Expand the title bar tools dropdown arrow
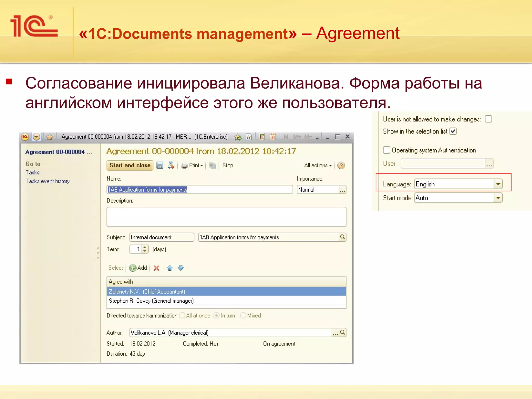This screenshot has width=532, height=399. tap(317, 138)
